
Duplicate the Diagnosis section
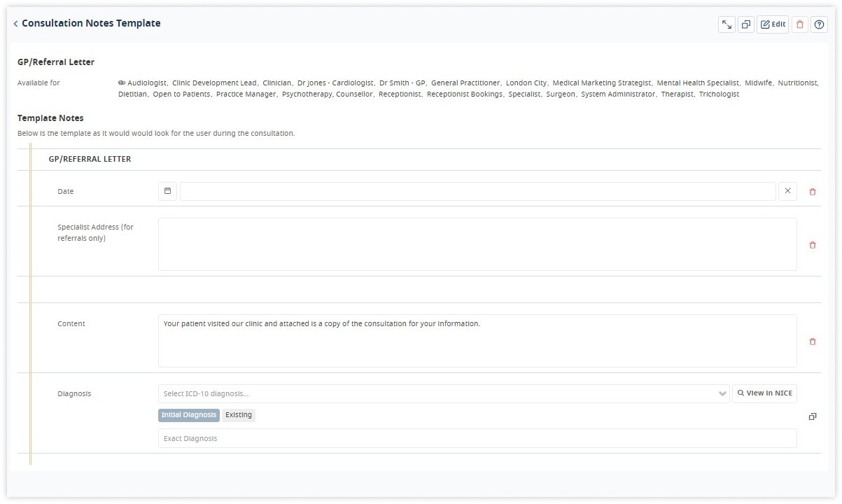(813, 416)
